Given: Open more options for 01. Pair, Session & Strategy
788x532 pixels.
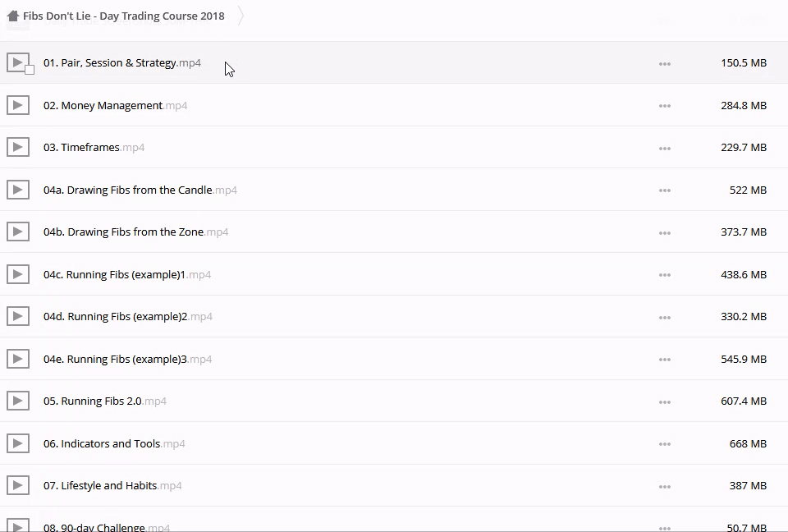Looking at the screenshot, I should tap(665, 63).
